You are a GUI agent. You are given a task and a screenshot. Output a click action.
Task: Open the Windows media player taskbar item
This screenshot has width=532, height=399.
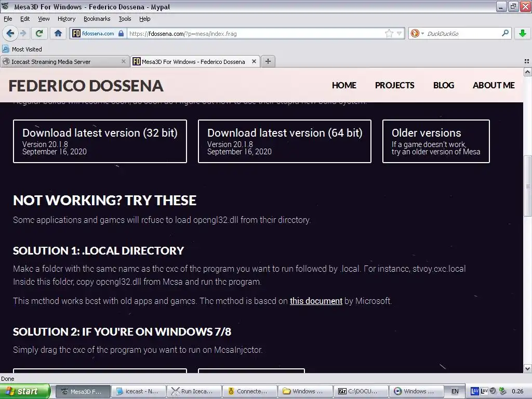(x=417, y=391)
